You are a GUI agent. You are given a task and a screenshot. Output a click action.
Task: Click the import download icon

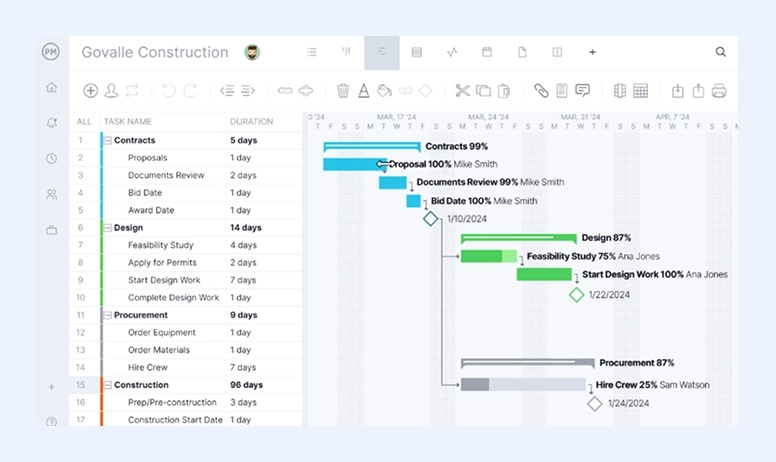678,91
